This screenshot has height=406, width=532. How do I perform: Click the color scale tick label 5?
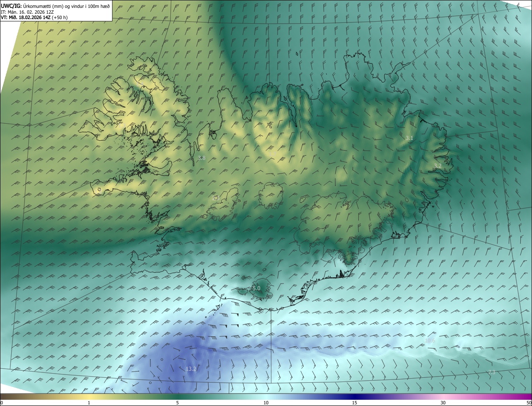click(177, 403)
